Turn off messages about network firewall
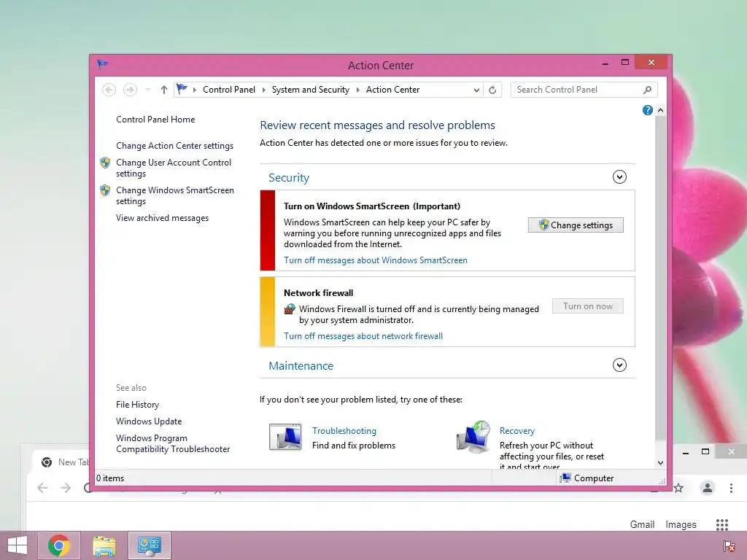Image resolution: width=747 pixels, height=560 pixels. 363,336
